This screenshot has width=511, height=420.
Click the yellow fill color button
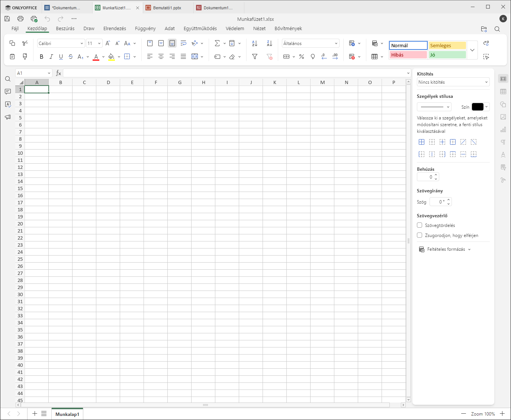[112, 57]
